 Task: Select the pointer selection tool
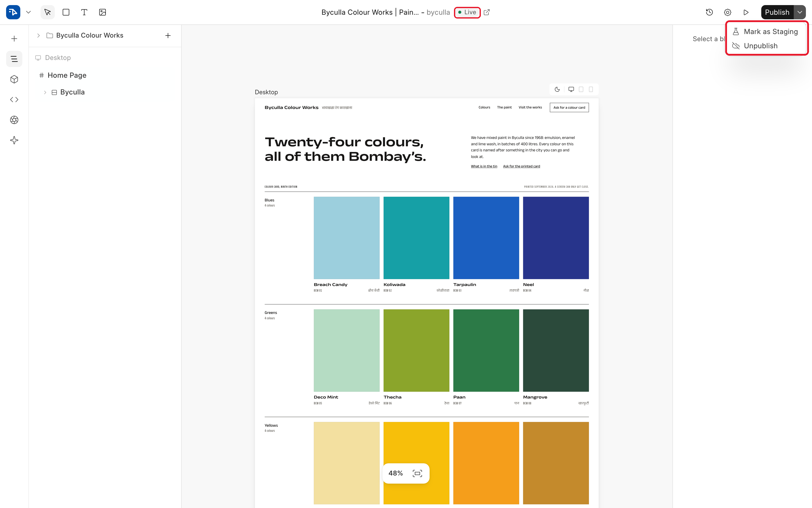[x=48, y=12]
